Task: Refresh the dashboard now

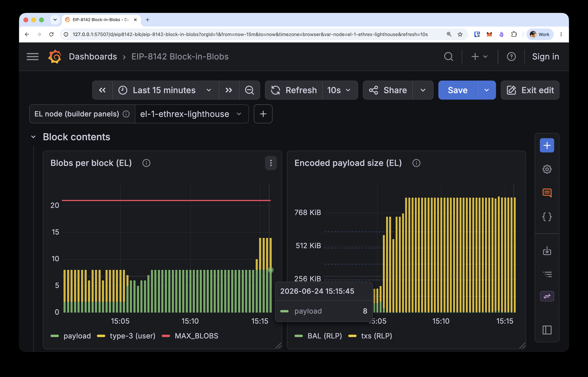Action: coord(294,90)
